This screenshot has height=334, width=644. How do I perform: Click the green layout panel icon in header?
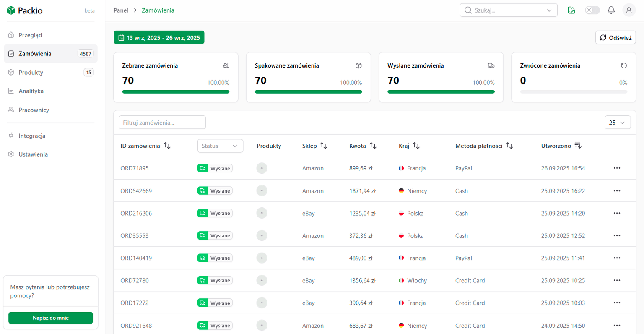click(571, 10)
